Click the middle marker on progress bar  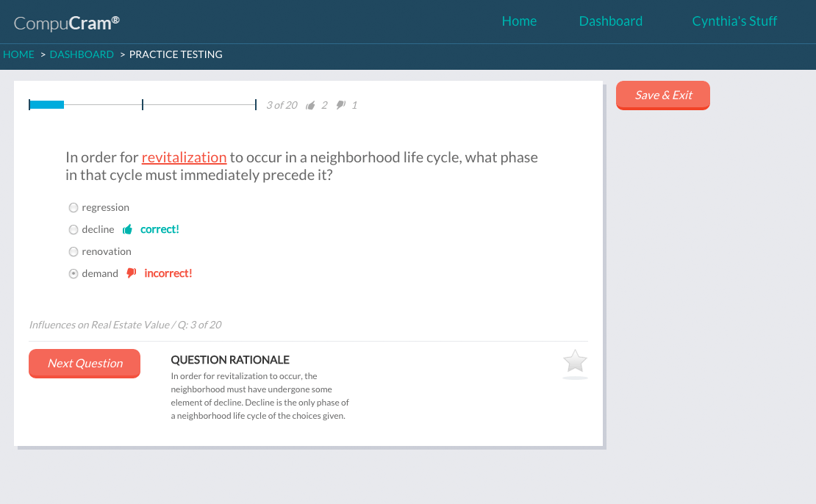[x=143, y=105]
